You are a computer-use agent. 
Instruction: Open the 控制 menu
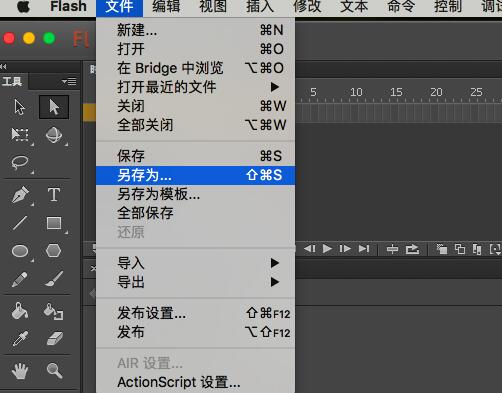point(448,7)
